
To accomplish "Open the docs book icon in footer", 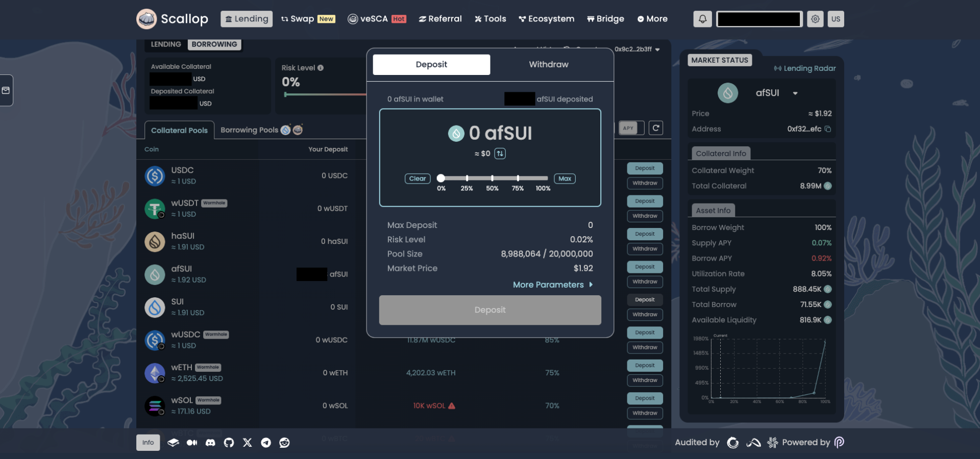I will (174, 443).
